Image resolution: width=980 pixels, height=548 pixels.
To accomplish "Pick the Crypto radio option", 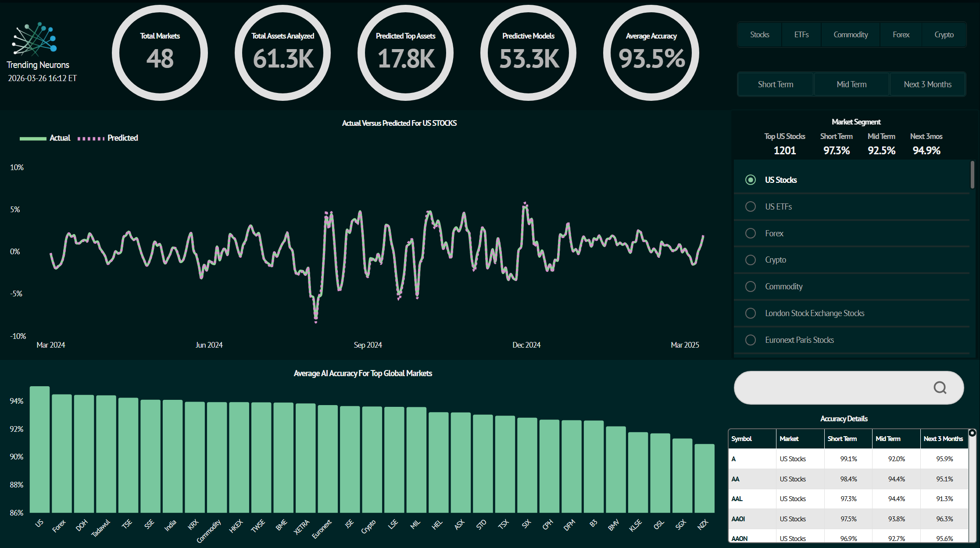I will 751,260.
